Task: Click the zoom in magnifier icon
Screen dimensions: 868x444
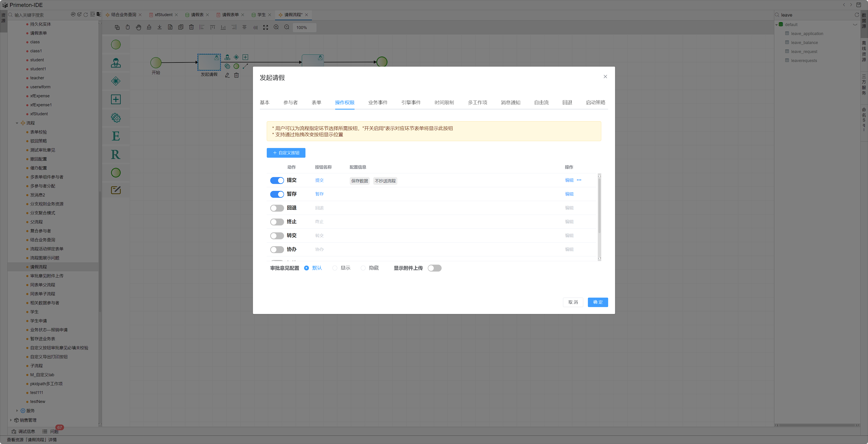Action: point(276,27)
